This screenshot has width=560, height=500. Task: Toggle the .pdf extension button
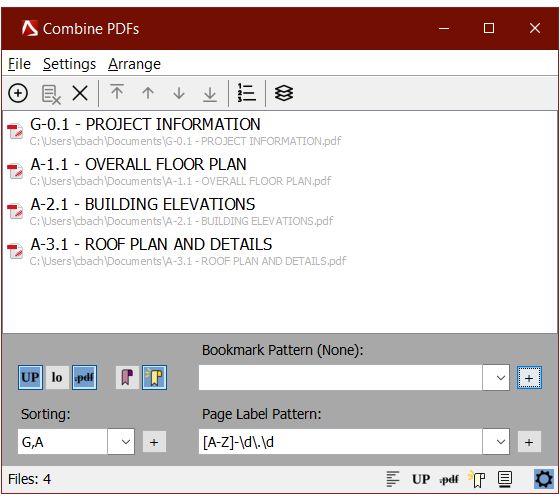click(x=84, y=377)
